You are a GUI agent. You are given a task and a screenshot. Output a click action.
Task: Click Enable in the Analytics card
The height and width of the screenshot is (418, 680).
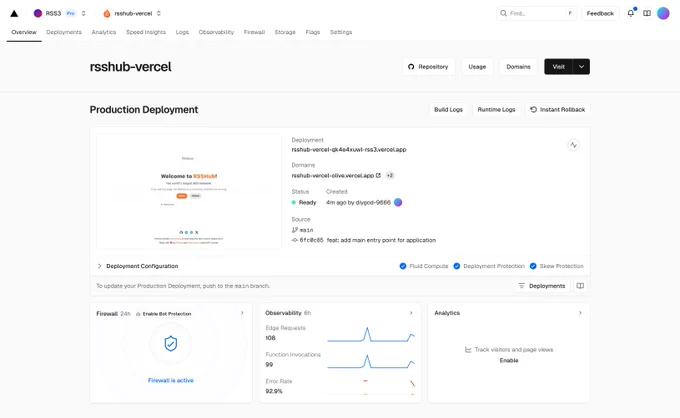509,360
